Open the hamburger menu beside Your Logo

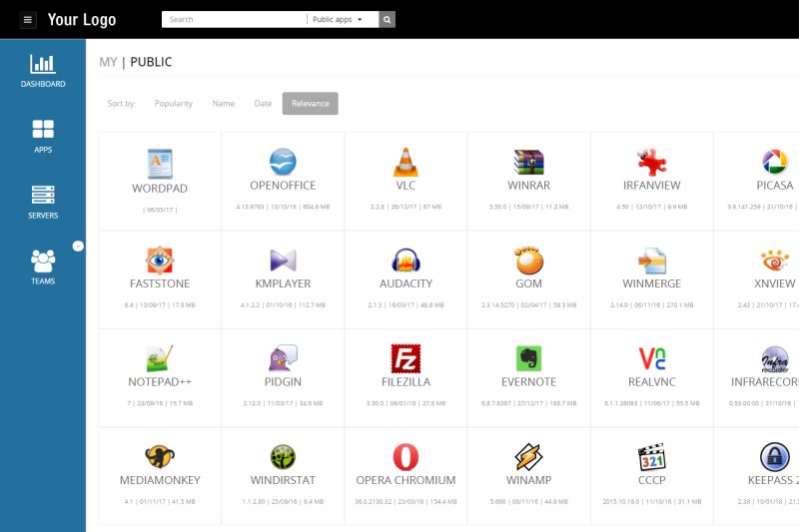(28, 20)
